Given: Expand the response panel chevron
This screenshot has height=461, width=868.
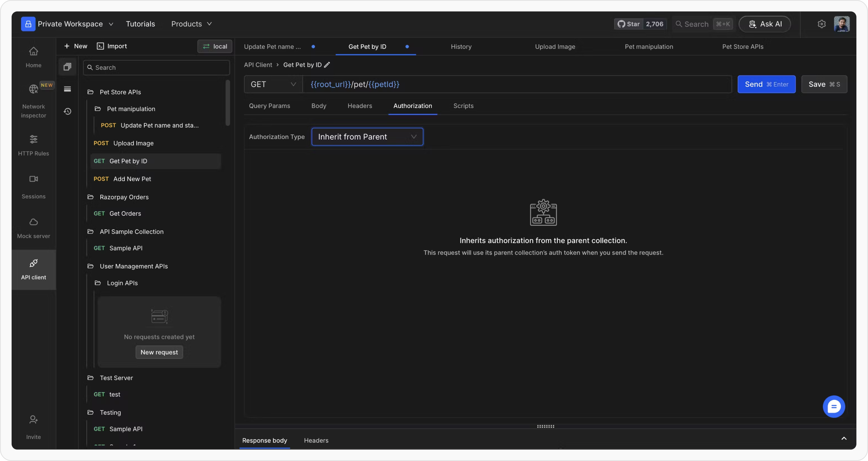Looking at the screenshot, I should (844, 439).
